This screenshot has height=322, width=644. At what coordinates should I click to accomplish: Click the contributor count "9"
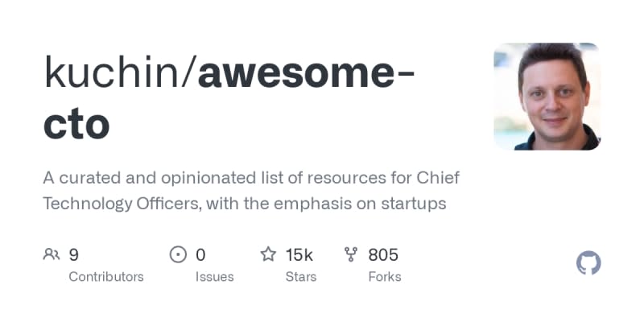(x=74, y=255)
